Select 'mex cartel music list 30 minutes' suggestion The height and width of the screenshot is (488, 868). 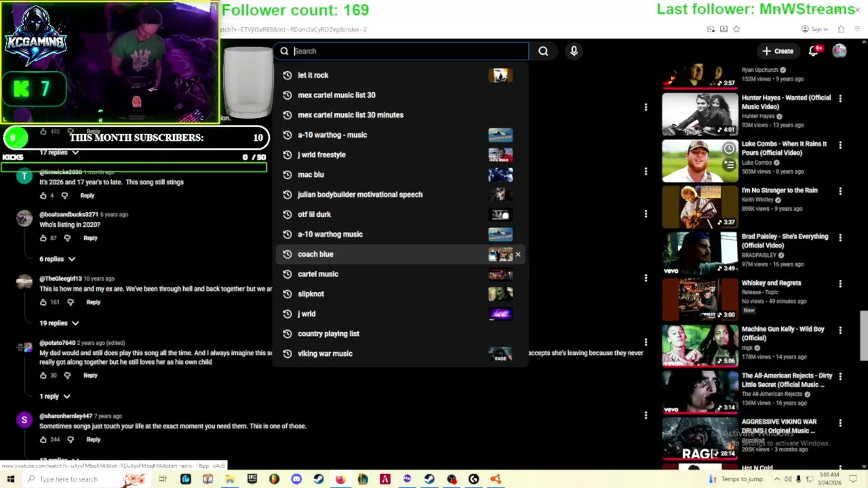tap(400, 115)
